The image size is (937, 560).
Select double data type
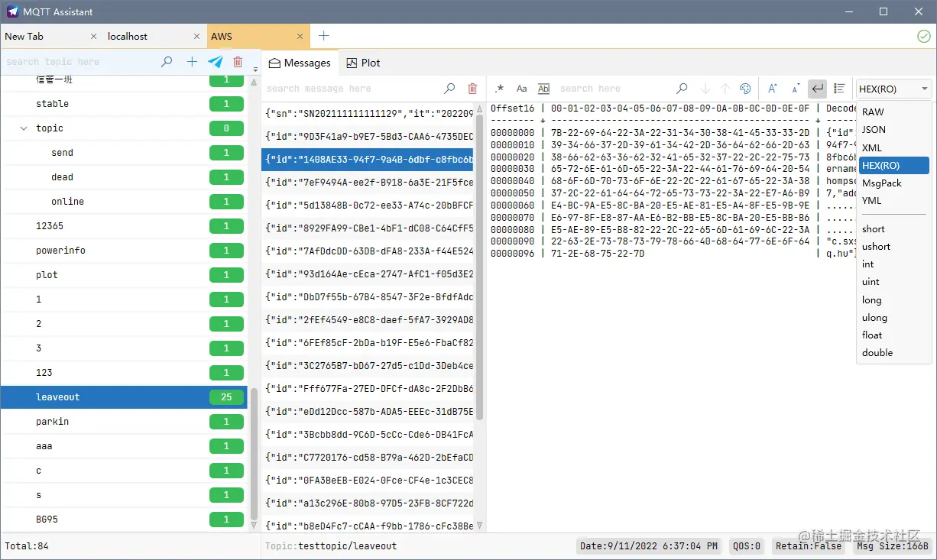893,353
